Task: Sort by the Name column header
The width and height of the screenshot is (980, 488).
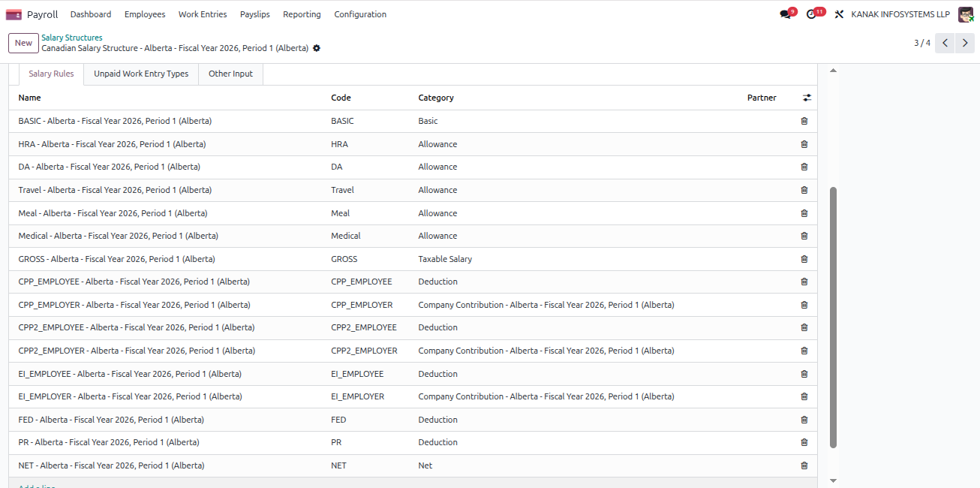Action: (30, 98)
